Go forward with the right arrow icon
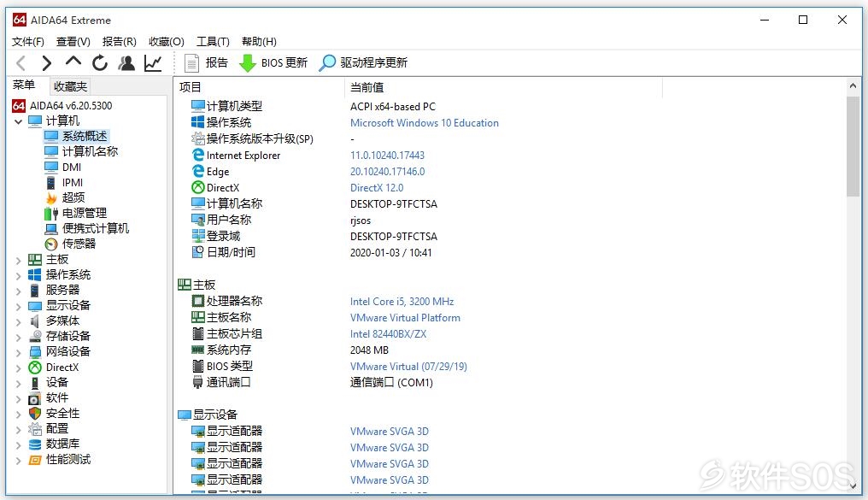Image resolution: width=868 pixels, height=500 pixels. [47, 63]
